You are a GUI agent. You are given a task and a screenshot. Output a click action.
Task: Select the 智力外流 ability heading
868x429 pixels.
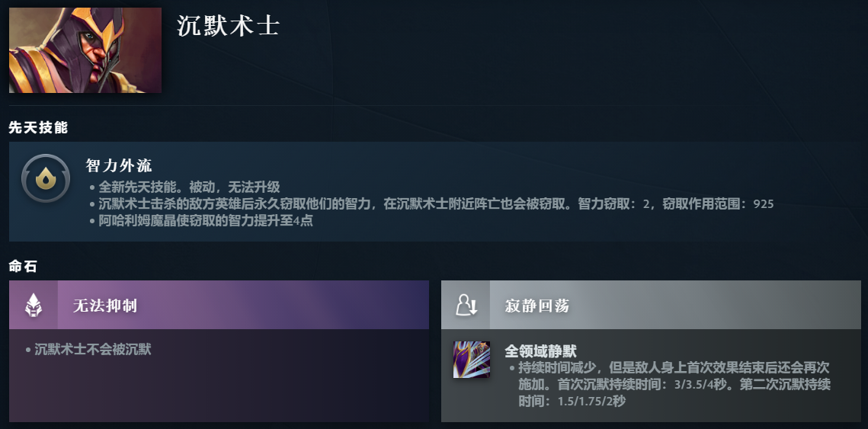pos(119,165)
